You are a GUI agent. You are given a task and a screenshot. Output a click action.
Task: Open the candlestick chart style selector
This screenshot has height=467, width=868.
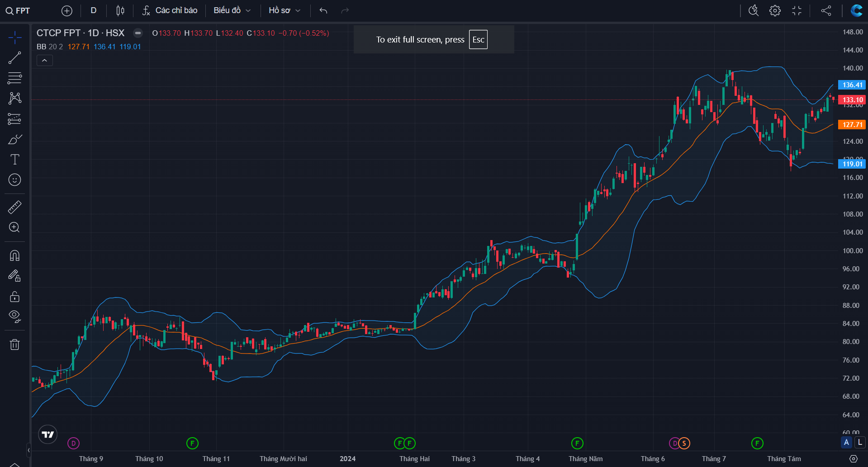pos(120,11)
